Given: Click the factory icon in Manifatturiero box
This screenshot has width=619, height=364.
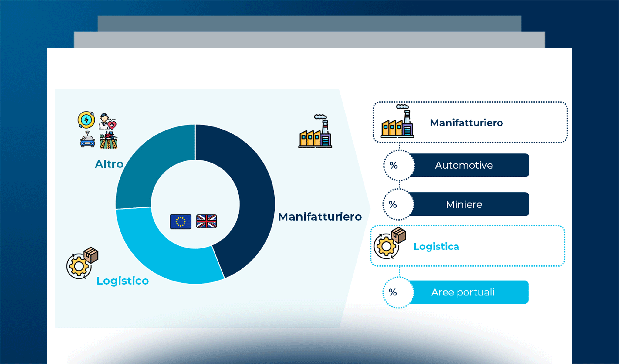Looking at the screenshot, I should point(397,122).
